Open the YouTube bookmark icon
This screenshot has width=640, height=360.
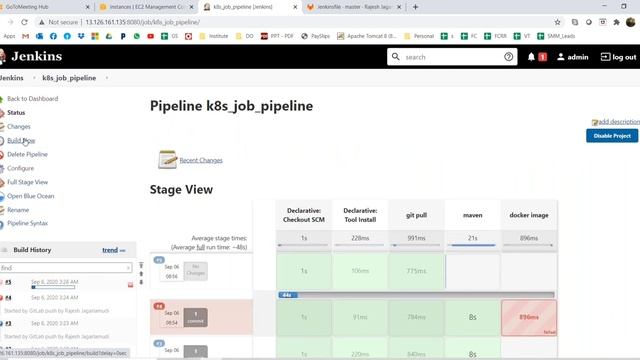pyautogui.click(x=151, y=36)
